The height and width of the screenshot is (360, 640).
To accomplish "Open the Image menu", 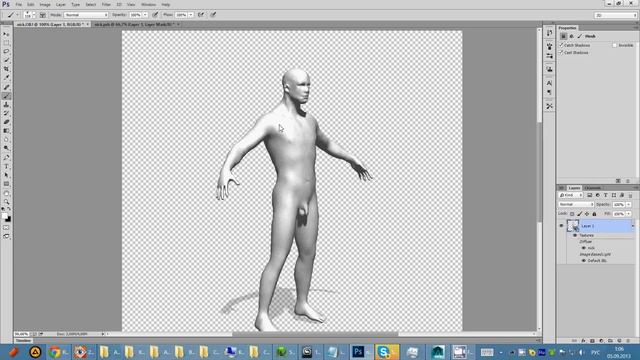I will click(x=45, y=4).
